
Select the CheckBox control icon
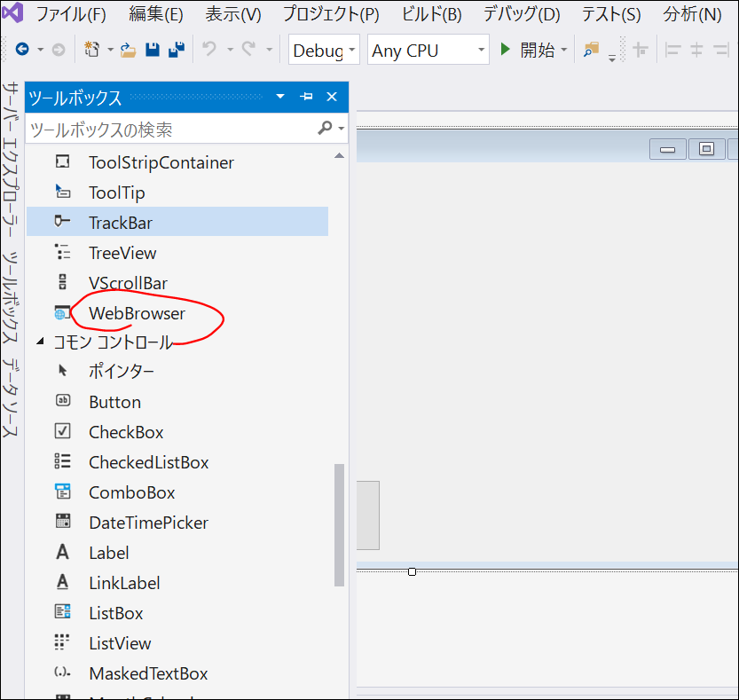[63, 431]
